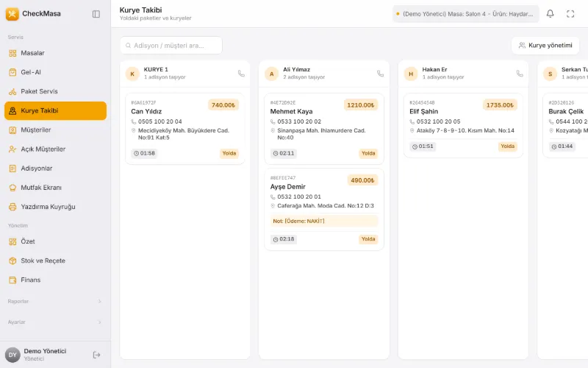
Task: Click the Müşteriler contact icon
Action: point(12,130)
